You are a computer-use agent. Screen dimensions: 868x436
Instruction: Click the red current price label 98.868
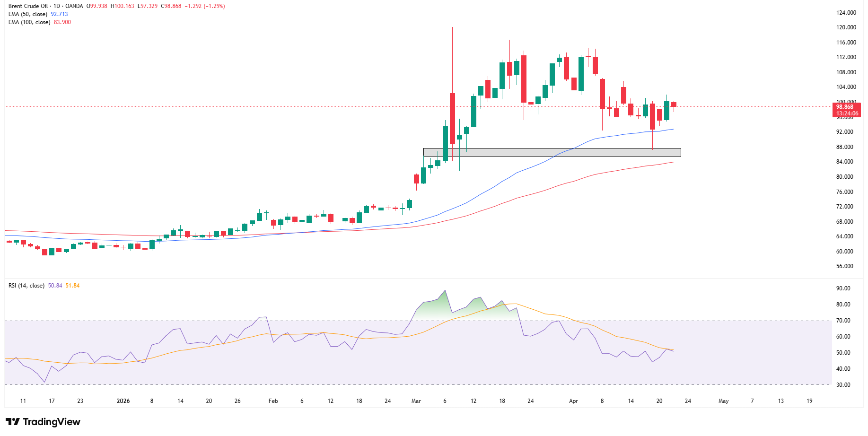[846, 107]
